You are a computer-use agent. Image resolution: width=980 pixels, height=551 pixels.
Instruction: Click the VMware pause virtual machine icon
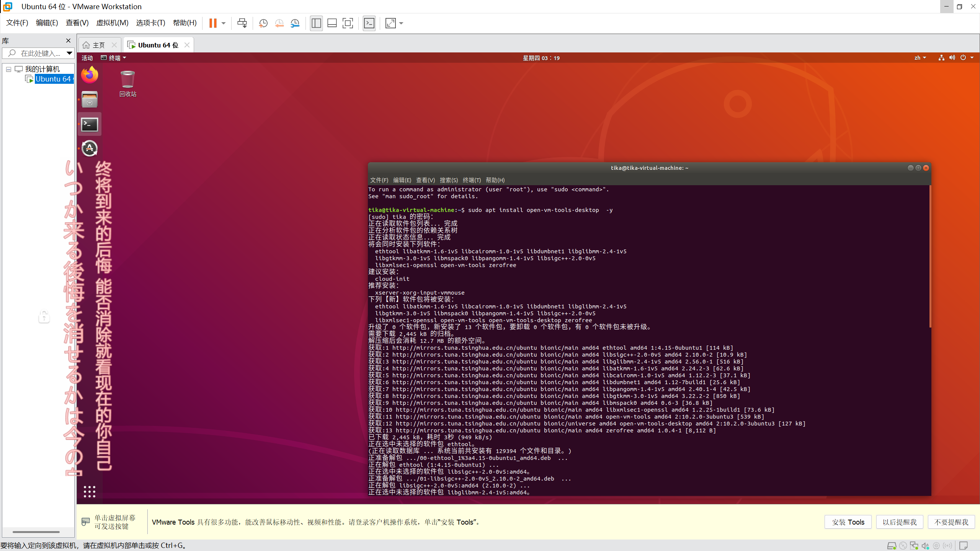[x=213, y=23]
